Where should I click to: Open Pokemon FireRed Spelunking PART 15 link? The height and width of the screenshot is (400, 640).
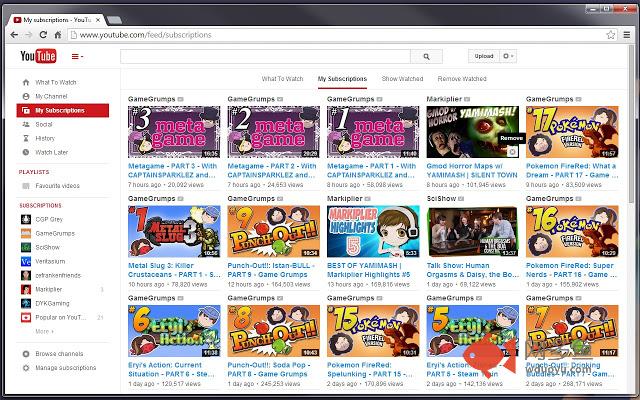[370, 370]
